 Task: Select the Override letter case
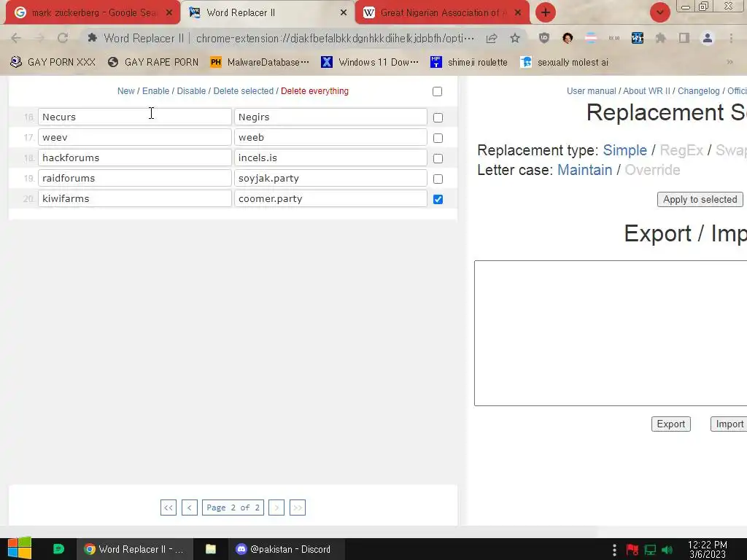coord(652,170)
